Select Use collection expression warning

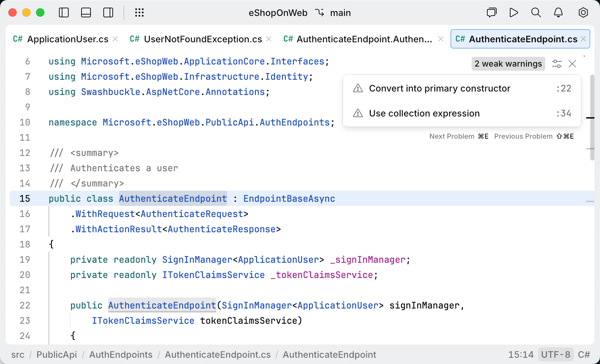(x=424, y=113)
